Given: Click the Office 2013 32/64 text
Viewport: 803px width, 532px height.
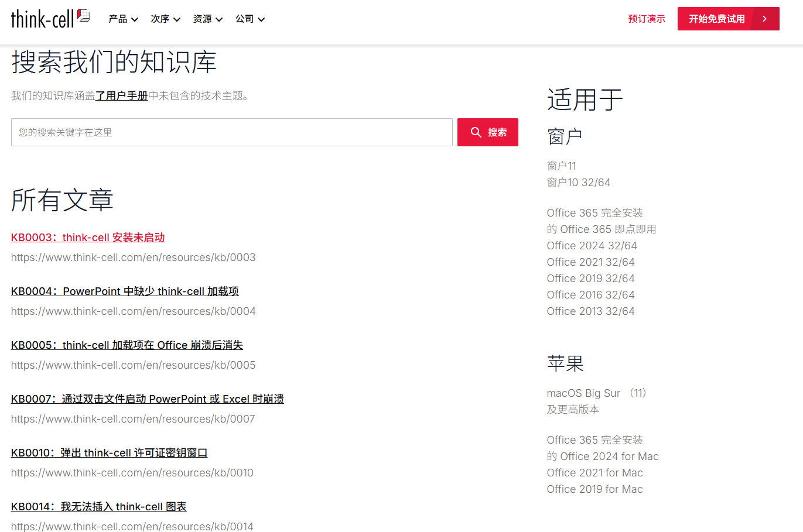Looking at the screenshot, I should click(x=591, y=311).
